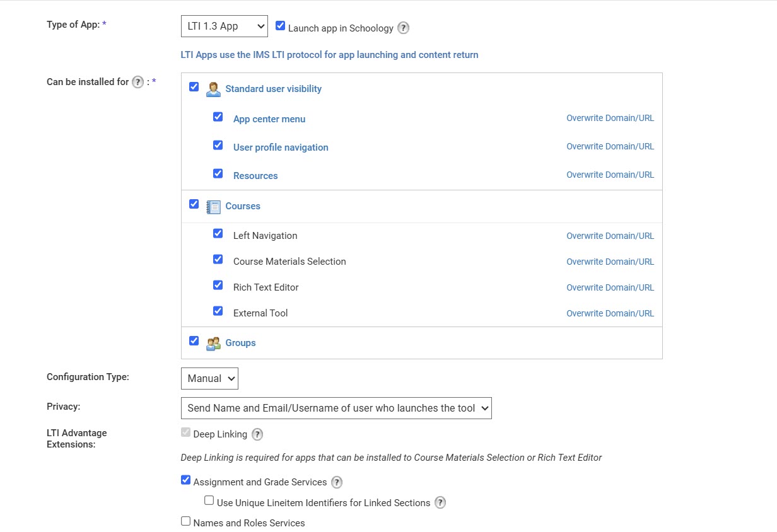Image resolution: width=777 pixels, height=532 pixels.
Task: Click the Groups people icon
Action: (x=213, y=343)
